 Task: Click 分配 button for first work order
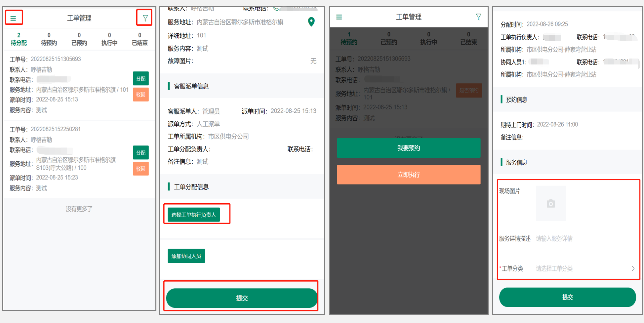(141, 79)
